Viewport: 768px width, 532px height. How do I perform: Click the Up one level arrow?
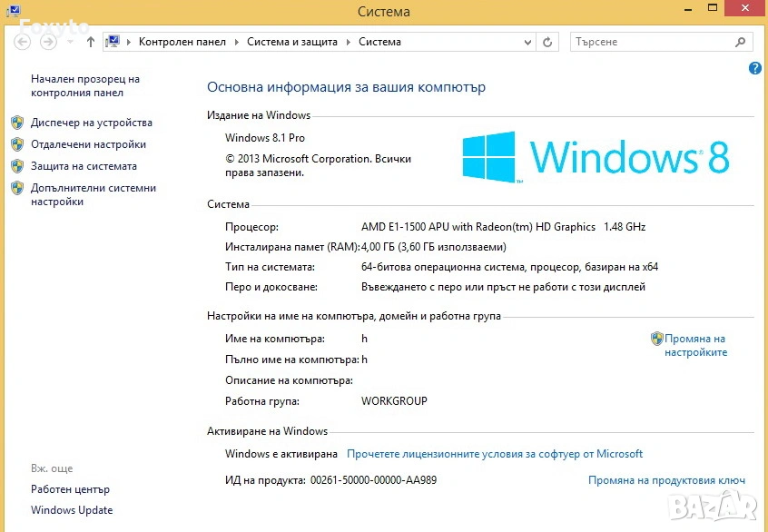(91, 42)
